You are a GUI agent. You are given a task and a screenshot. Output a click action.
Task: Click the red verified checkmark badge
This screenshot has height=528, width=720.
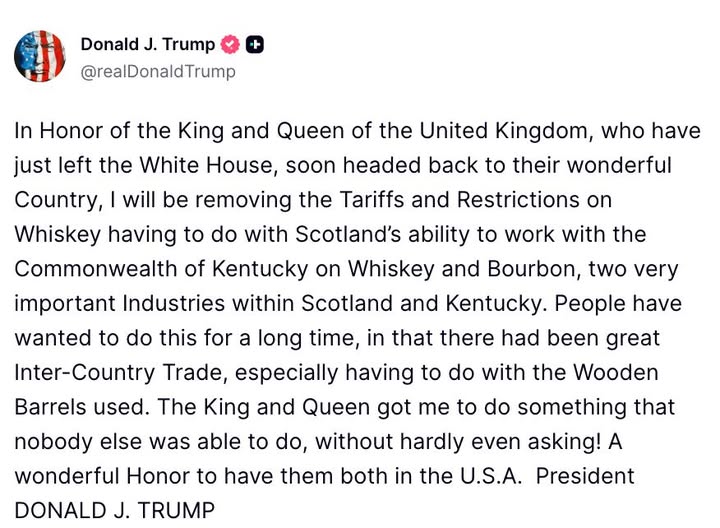[x=229, y=44]
